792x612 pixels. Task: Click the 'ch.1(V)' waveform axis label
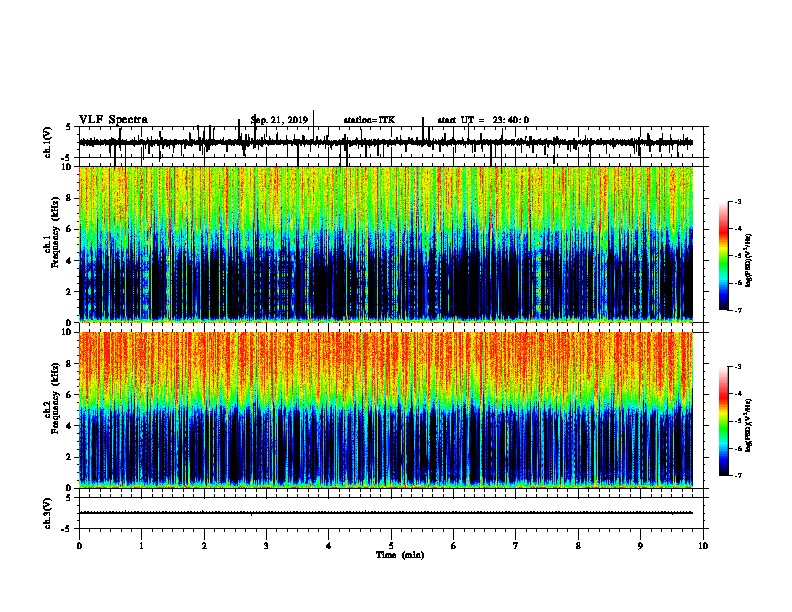click(x=48, y=142)
